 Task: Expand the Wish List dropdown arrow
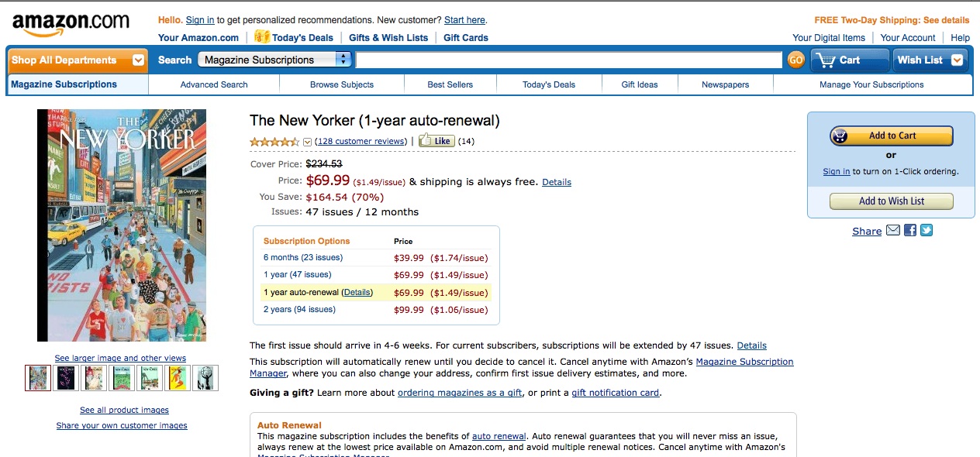[x=957, y=60]
